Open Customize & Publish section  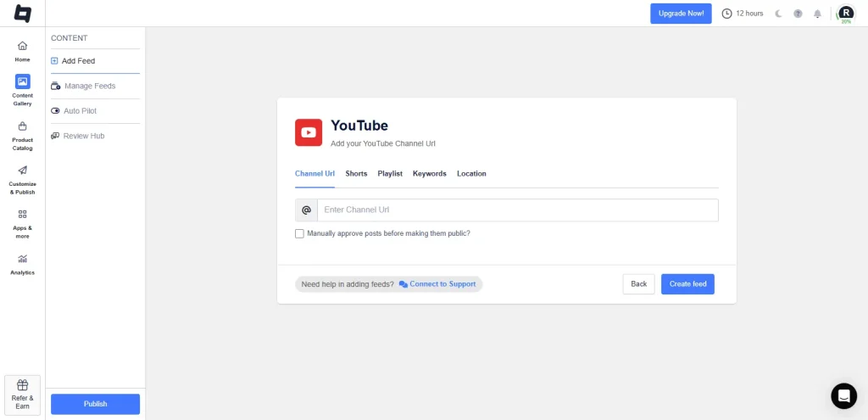pyautogui.click(x=23, y=180)
